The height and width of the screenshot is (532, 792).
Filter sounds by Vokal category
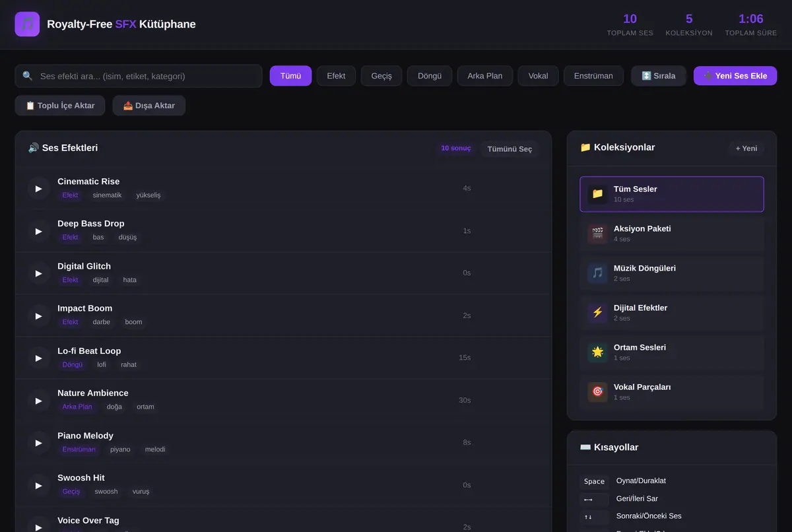538,76
